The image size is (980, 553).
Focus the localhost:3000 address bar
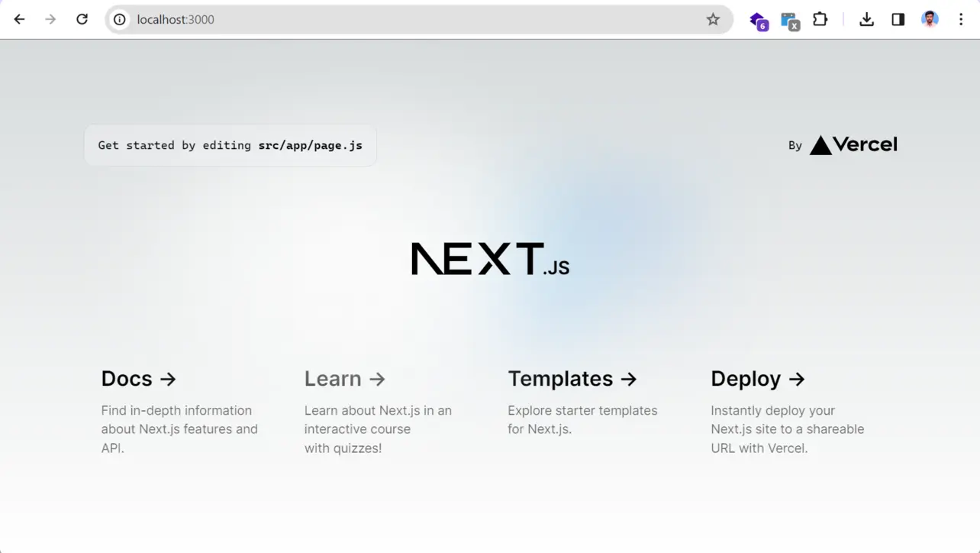(420, 20)
